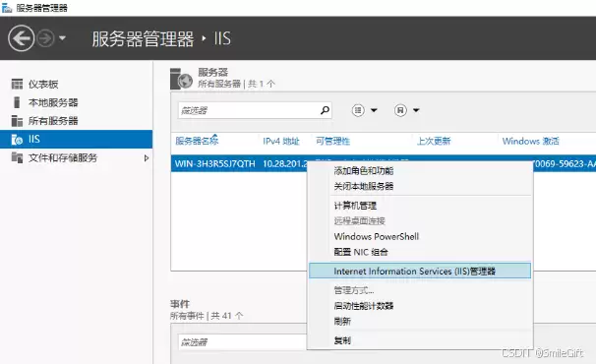Image resolution: width=596 pixels, height=364 pixels.
Task: Click the 0069-59623 activation value cell
Action: coord(565,164)
